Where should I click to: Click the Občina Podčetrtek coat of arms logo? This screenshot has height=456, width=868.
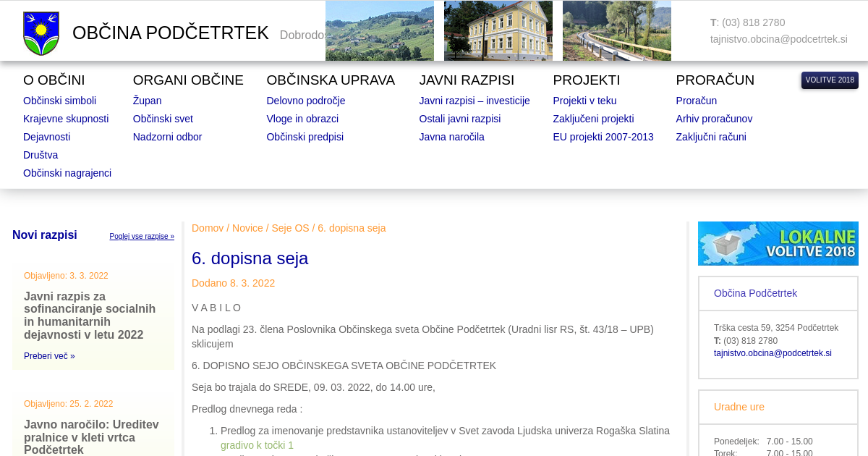click(41, 33)
